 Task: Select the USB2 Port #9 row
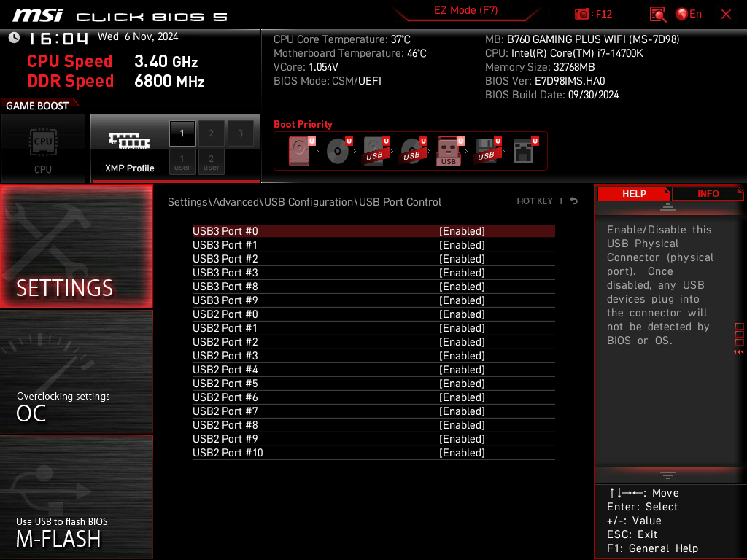(373, 438)
